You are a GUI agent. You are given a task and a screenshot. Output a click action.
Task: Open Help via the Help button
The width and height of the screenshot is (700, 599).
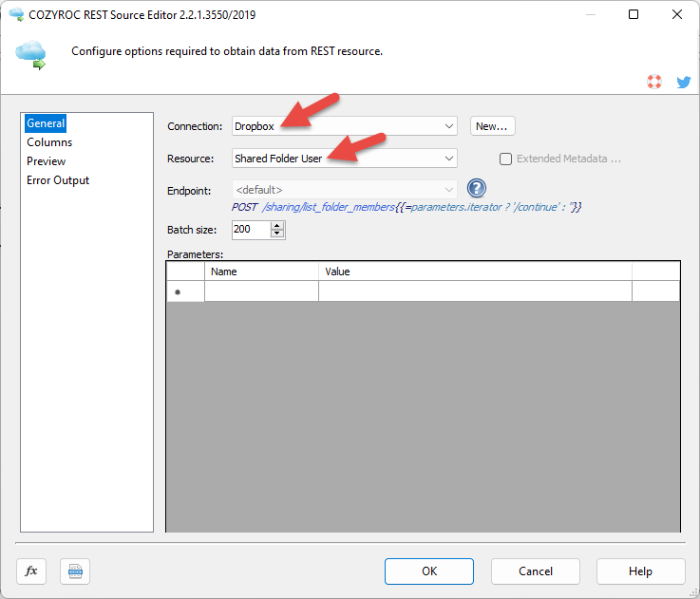click(x=640, y=571)
